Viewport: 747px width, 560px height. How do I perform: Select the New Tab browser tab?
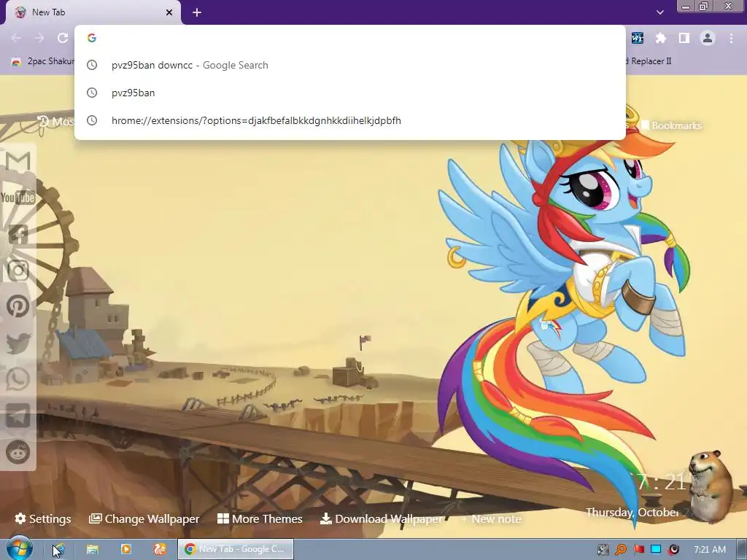[x=93, y=13]
